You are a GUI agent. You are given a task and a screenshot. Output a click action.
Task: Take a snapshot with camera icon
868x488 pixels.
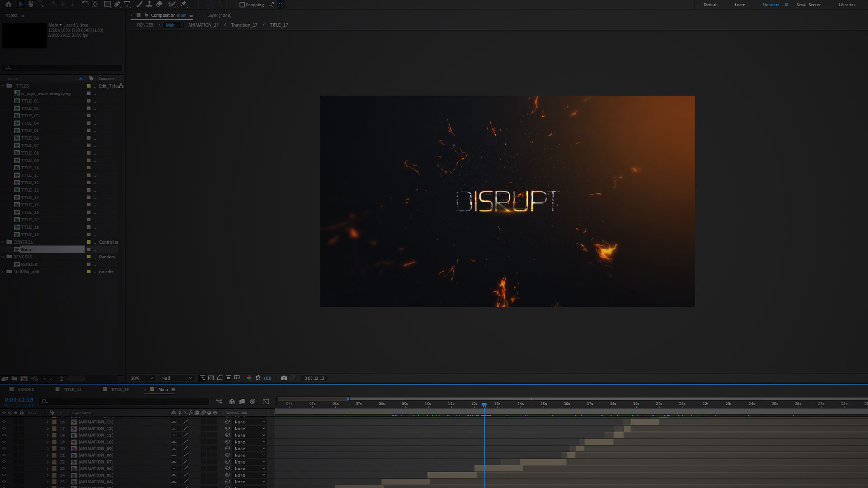click(284, 378)
